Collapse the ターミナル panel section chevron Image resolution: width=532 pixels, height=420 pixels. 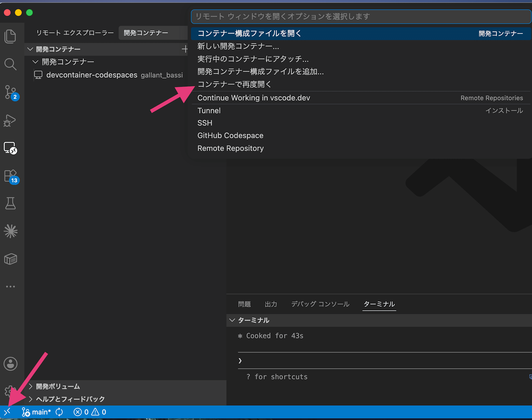click(x=232, y=320)
